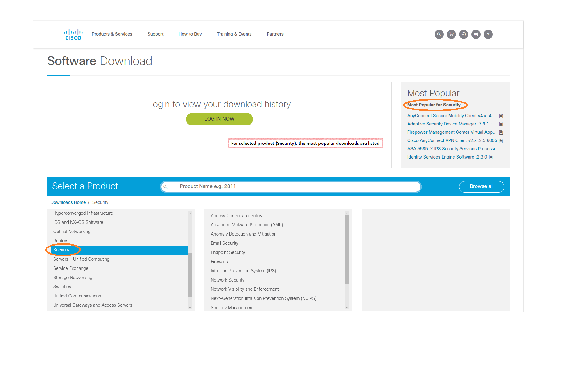The height and width of the screenshot is (368, 588).
Task: Click scroll-down arrow of category list
Action: click(190, 307)
